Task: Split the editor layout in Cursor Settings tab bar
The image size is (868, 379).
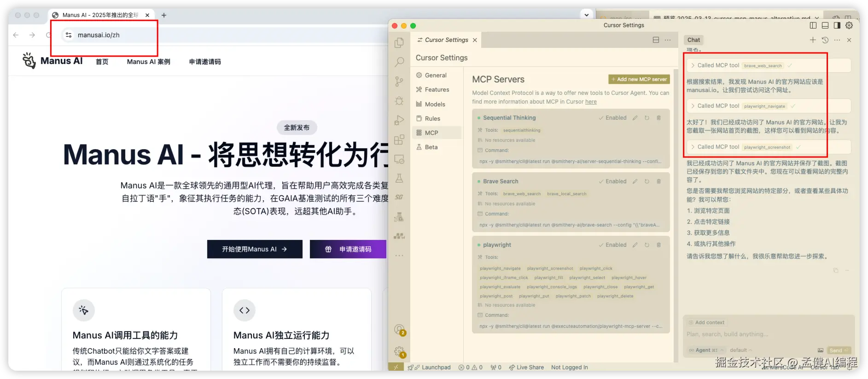Action: [x=656, y=40]
